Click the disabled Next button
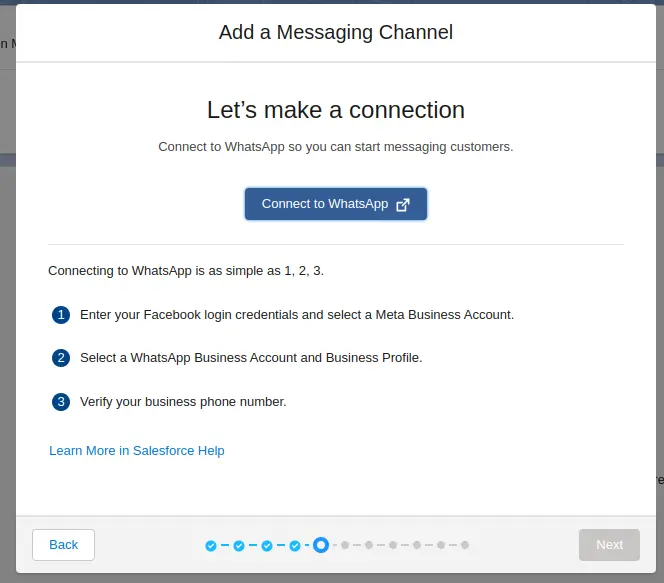The height and width of the screenshot is (583, 664). [x=609, y=544]
